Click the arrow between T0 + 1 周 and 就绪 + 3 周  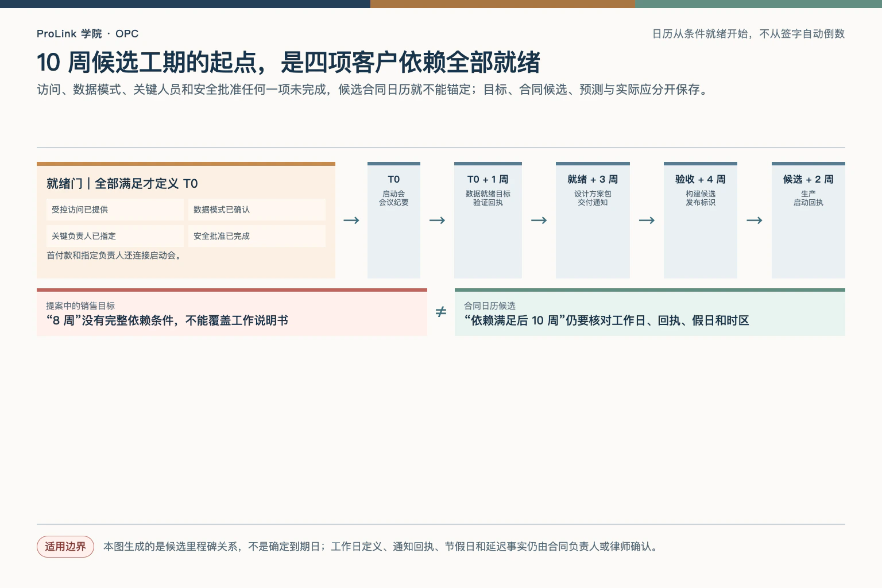click(x=539, y=220)
